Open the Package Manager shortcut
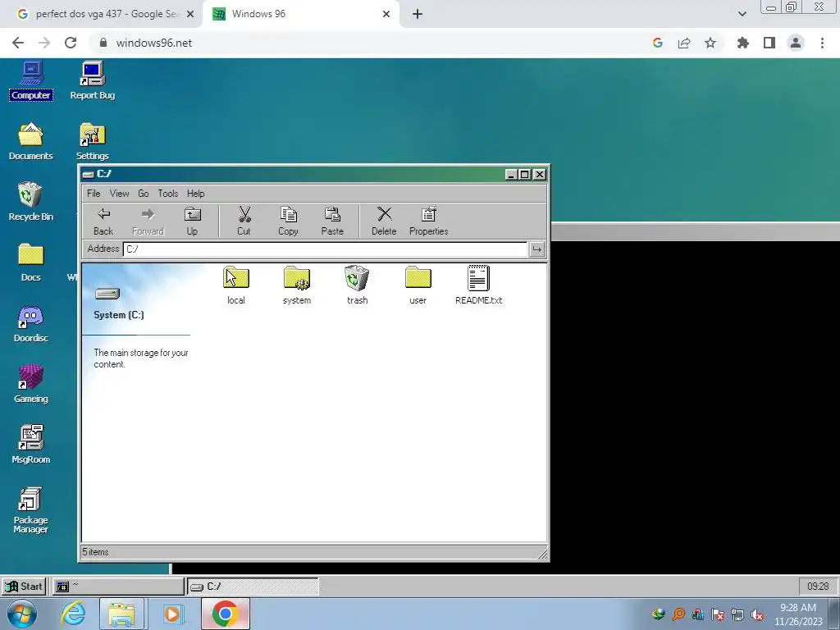840x630 pixels. point(31,510)
